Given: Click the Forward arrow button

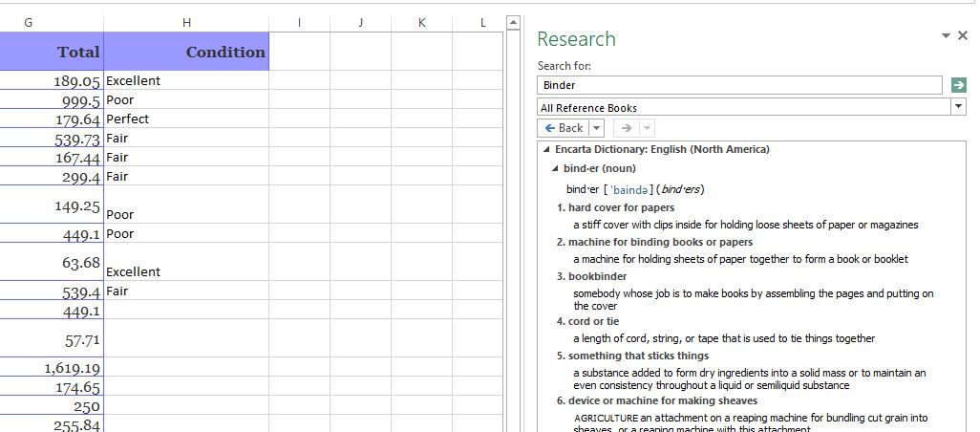Looking at the screenshot, I should [627, 127].
